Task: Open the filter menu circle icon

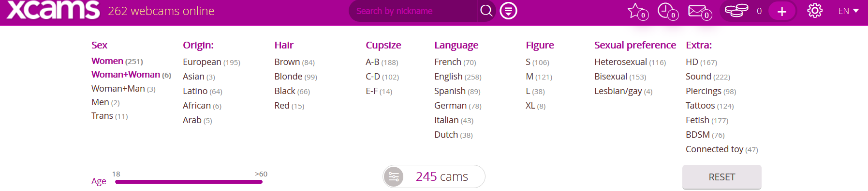Action: pyautogui.click(x=508, y=11)
